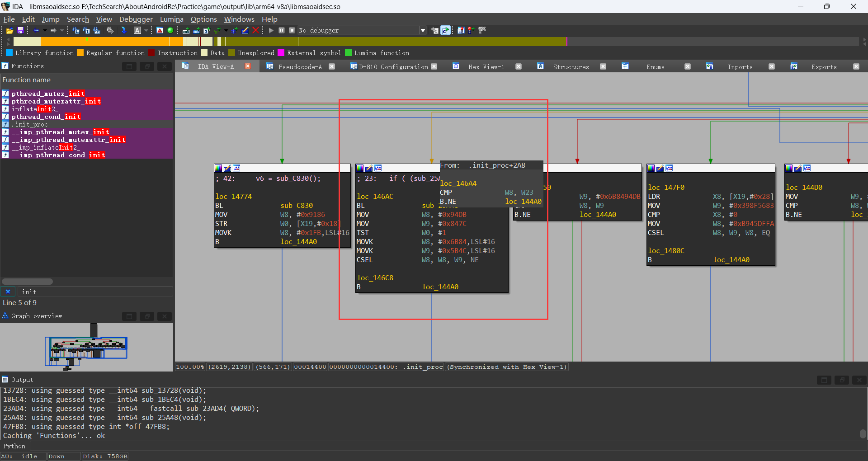This screenshot has width=868, height=461.
Task: Click the red X delete icon in toolbar
Action: [x=255, y=30]
